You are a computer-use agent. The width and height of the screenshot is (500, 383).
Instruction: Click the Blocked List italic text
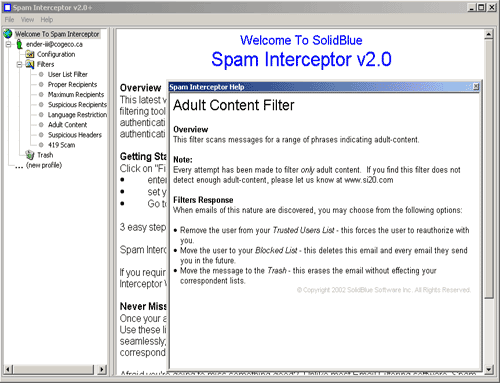tap(276, 250)
